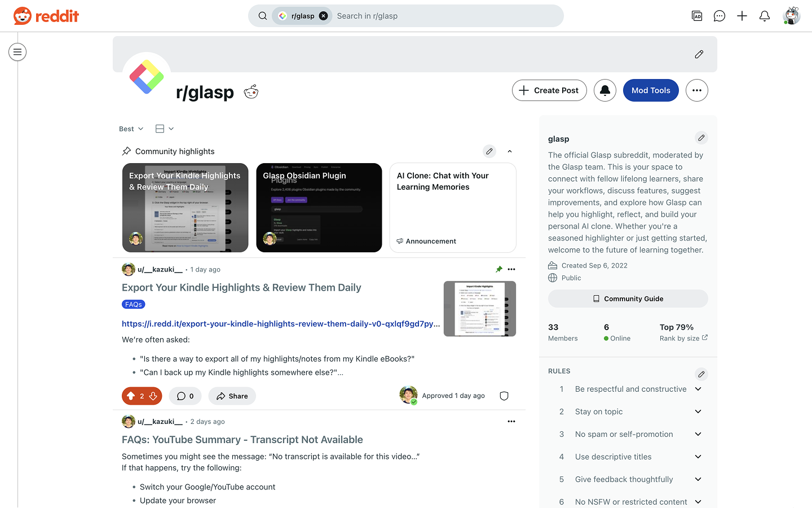This screenshot has height=508, width=812.
Task: Focus the Search in r/glasp field
Action: pos(445,16)
